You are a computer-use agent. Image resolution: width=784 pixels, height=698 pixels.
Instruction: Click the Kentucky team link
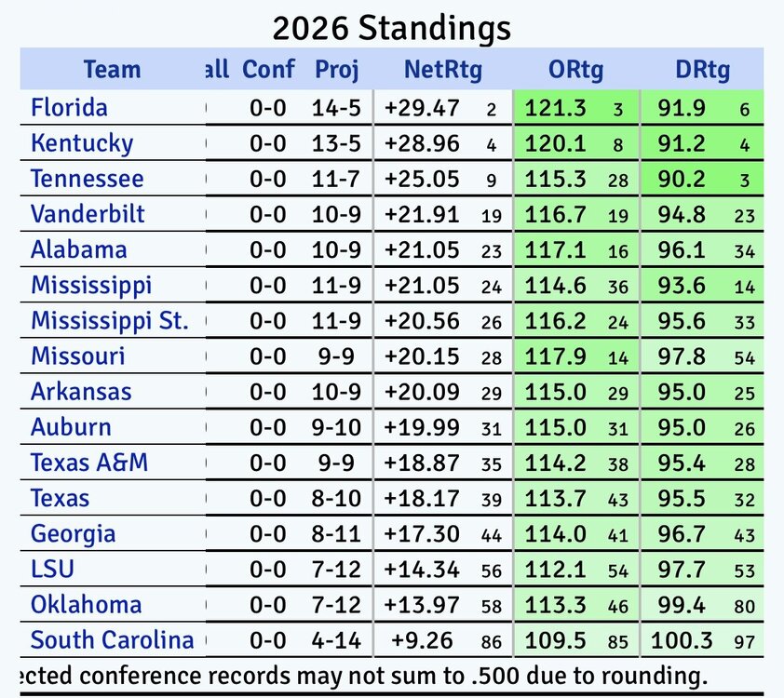pos(82,143)
